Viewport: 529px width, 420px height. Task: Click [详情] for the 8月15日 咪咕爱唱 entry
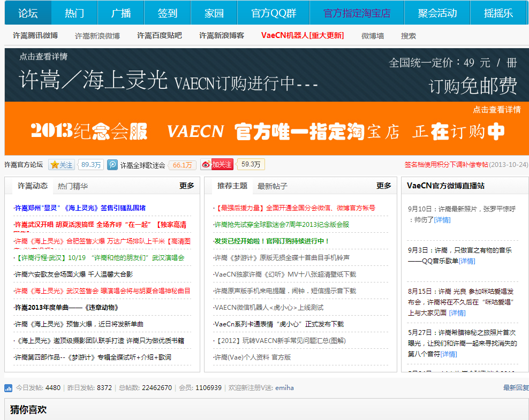click(x=457, y=313)
